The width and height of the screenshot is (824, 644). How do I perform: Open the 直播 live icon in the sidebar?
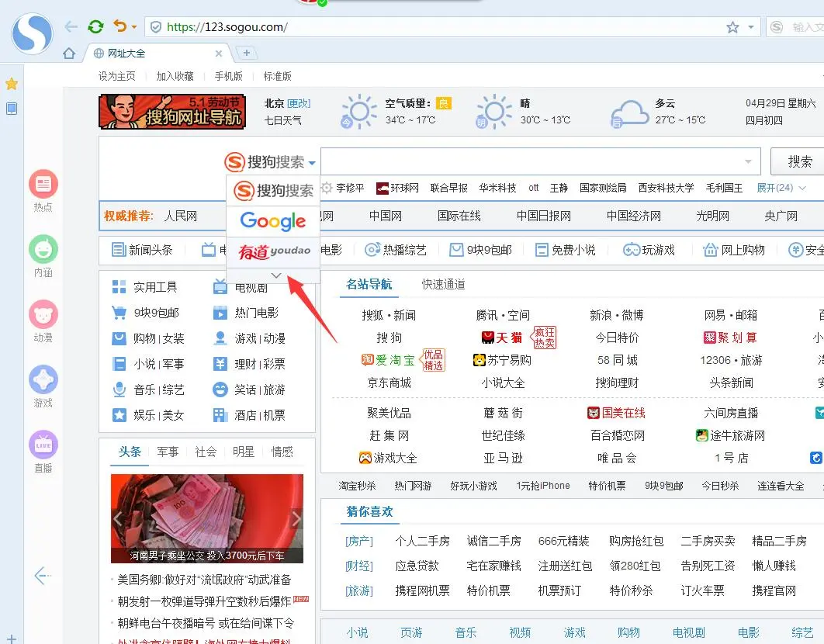coord(43,445)
